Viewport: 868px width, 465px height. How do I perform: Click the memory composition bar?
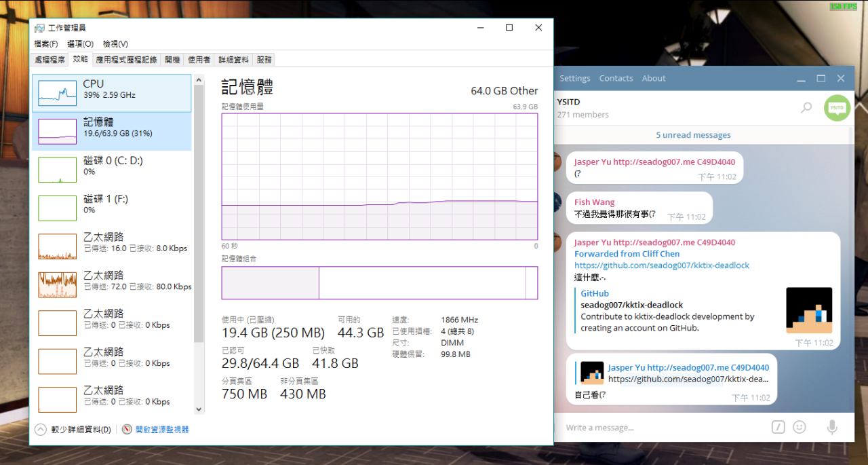(x=379, y=282)
